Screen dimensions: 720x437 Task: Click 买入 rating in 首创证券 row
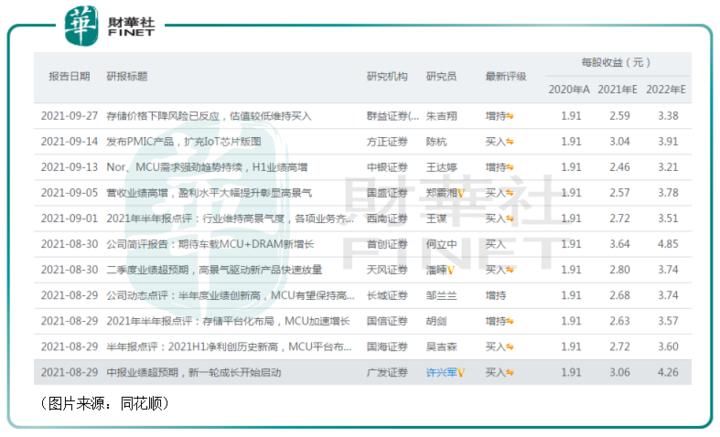point(495,244)
